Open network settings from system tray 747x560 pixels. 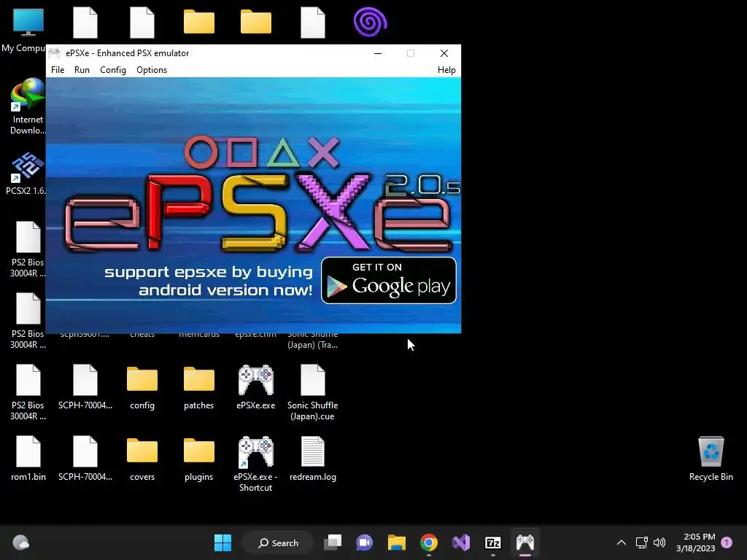(641, 542)
